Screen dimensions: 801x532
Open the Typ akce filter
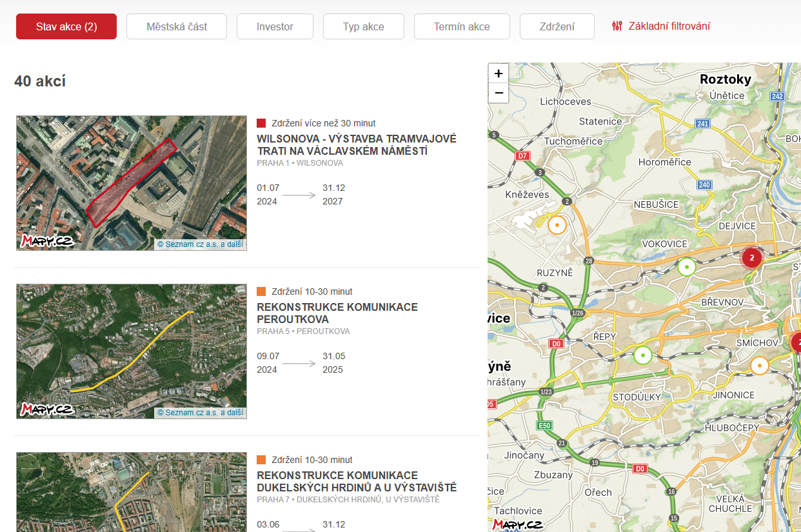364,26
